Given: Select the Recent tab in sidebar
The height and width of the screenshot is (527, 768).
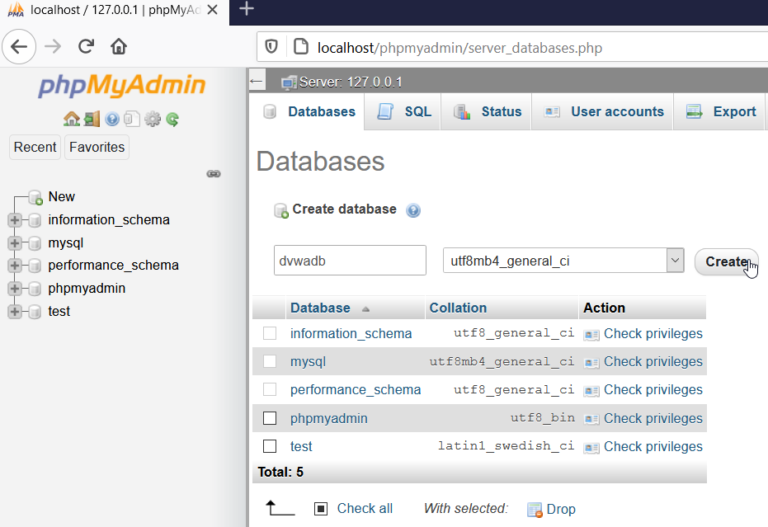Looking at the screenshot, I should [35, 147].
